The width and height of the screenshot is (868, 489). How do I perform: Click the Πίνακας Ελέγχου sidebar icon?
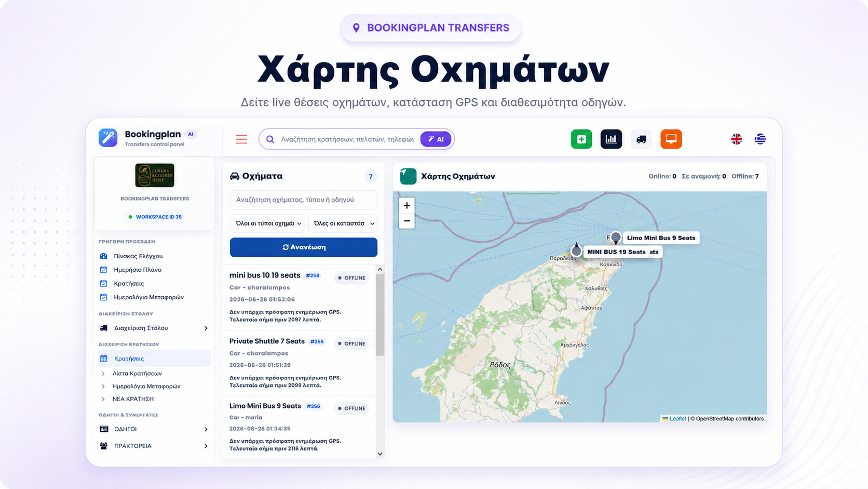point(103,256)
